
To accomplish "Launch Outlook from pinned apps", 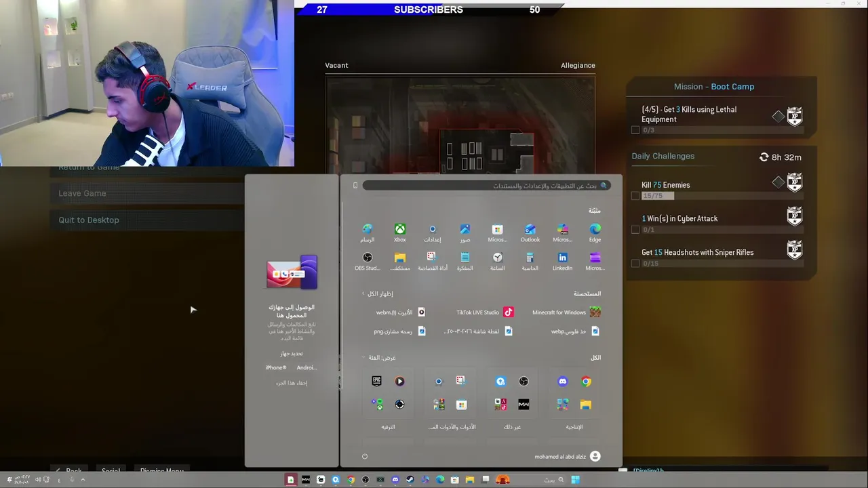I will [530, 233].
